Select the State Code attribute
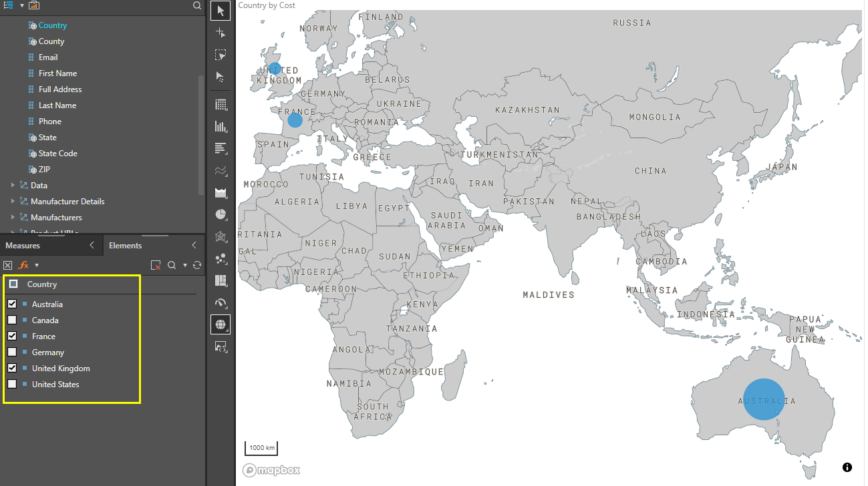 [57, 154]
